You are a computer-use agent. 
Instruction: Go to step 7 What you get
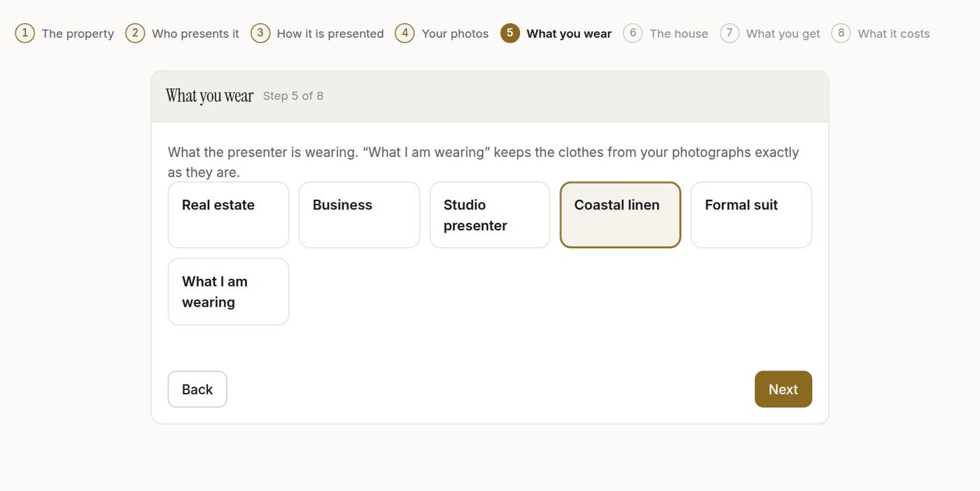[770, 34]
